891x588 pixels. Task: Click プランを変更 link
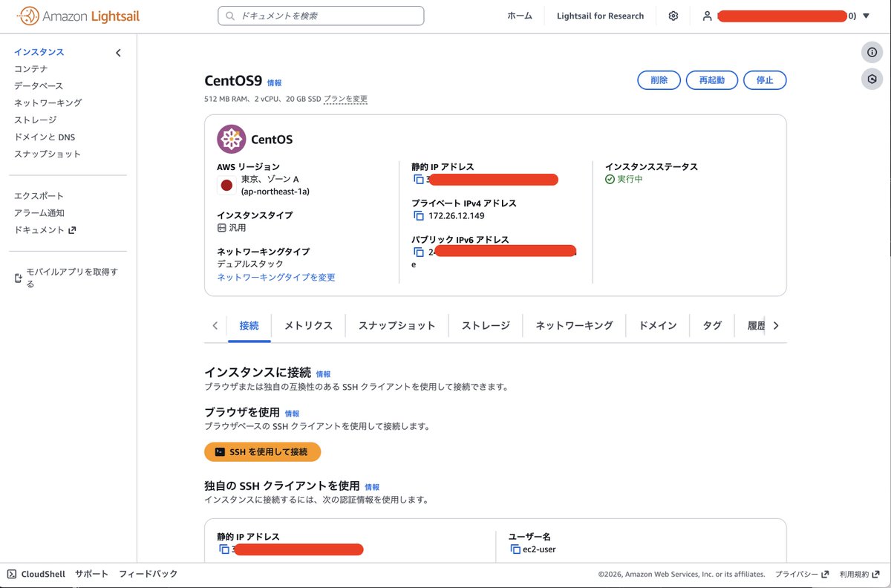pos(345,99)
